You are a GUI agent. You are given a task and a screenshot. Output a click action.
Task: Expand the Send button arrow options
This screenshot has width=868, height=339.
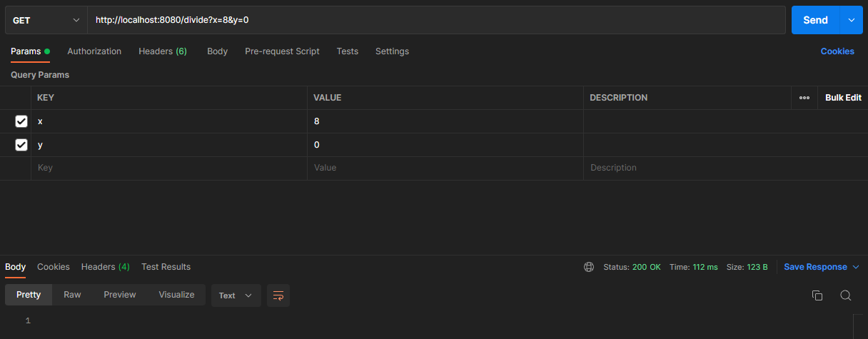[851, 20]
